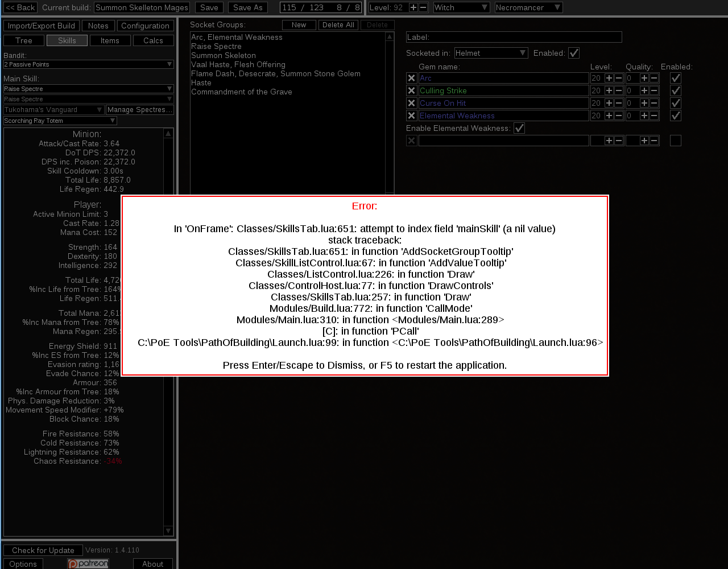The image size is (728, 569).
Task: Remove the Arc gem with its X icon
Action: [x=411, y=78]
